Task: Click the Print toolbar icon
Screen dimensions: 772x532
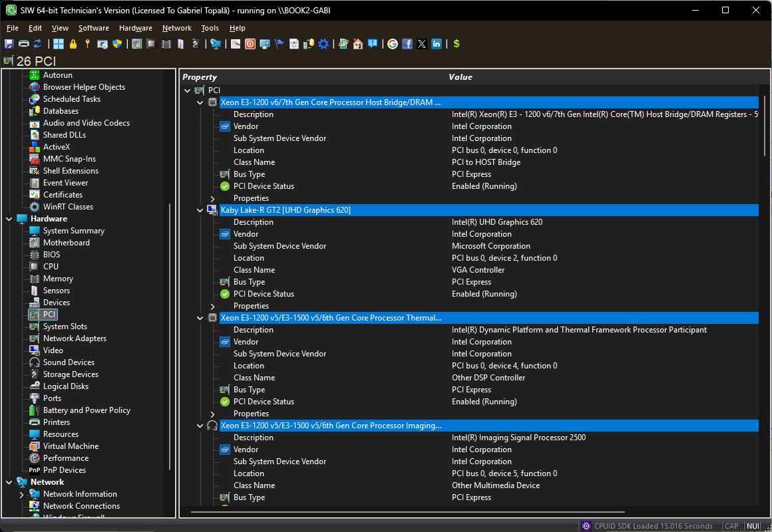Action: click(x=24, y=44)
